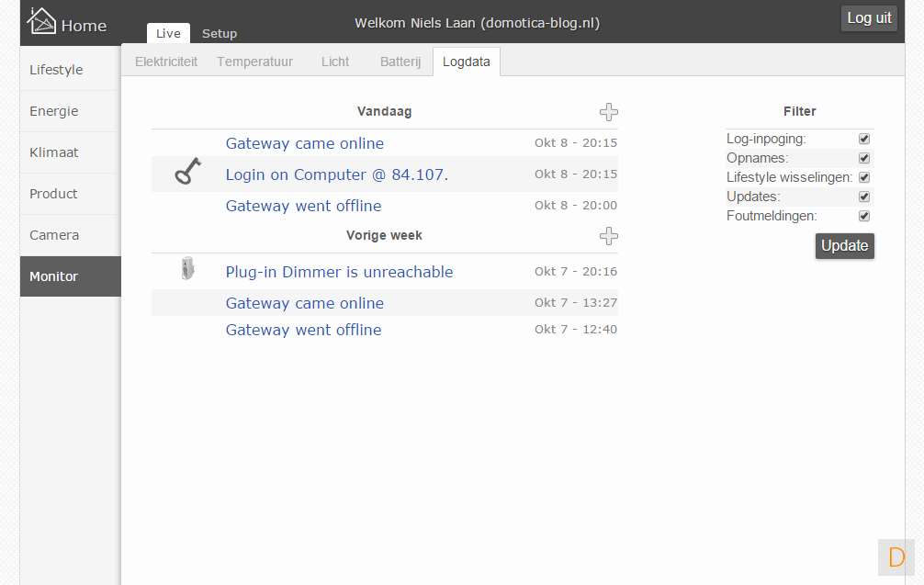The image size is (924, 585).
Task: Switch to the Live tab
Action: coord(168,34)
